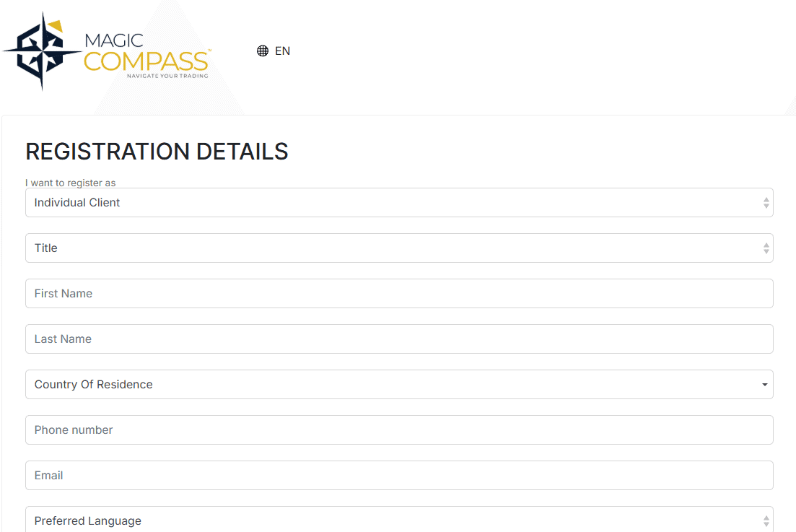Open the Preferred Language dropdown
This screenshot has height=532, width=796.
399,519
